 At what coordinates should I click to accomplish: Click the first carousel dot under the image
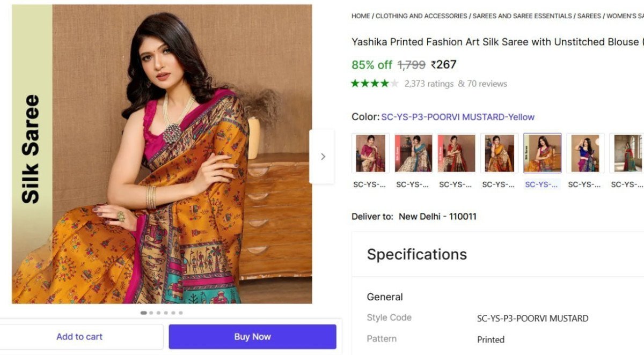pyautogui.click(x=143, y=312)
